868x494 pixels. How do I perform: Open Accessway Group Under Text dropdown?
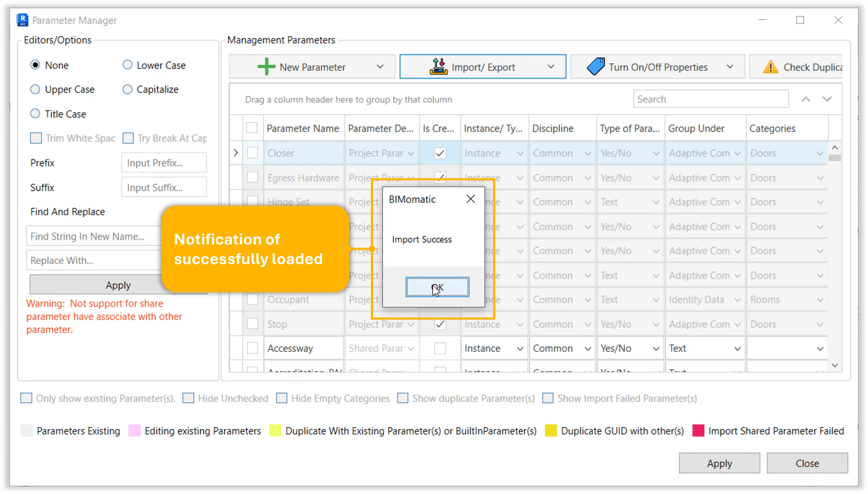(737, 348)
